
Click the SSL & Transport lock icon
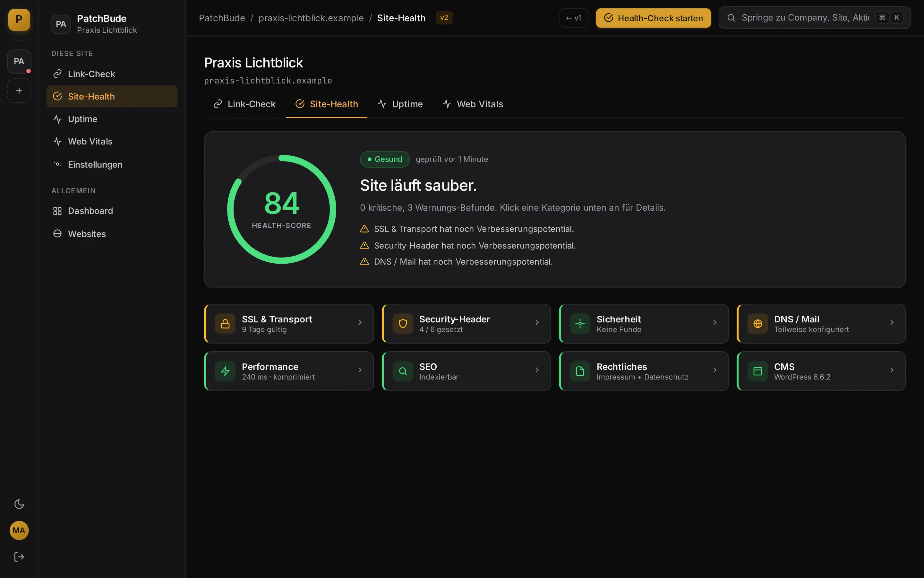point(225,324)
